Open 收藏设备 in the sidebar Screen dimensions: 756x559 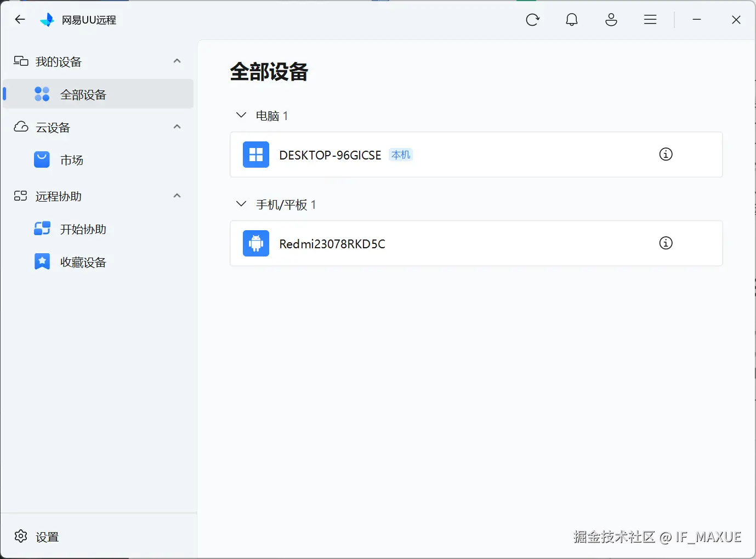coord(98,261)
